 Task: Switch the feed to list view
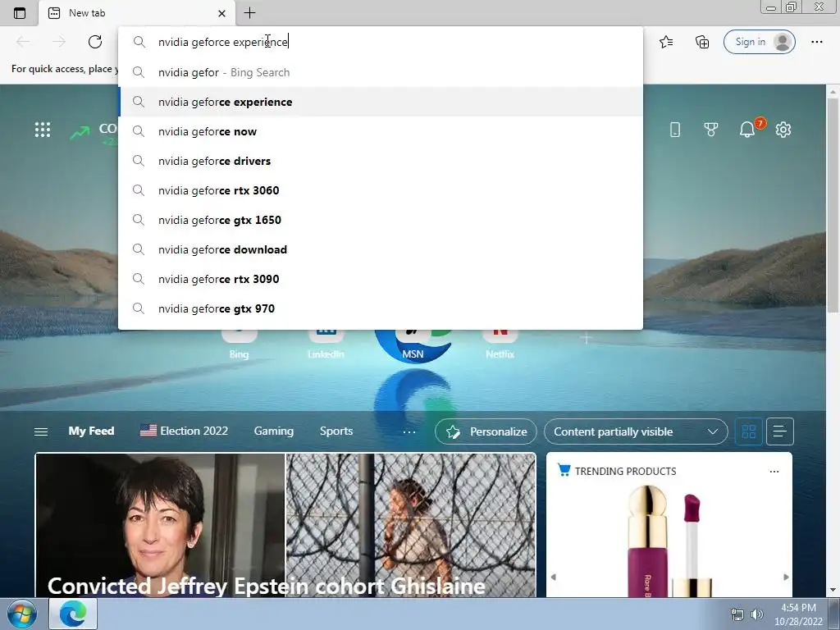pos(780,431)
